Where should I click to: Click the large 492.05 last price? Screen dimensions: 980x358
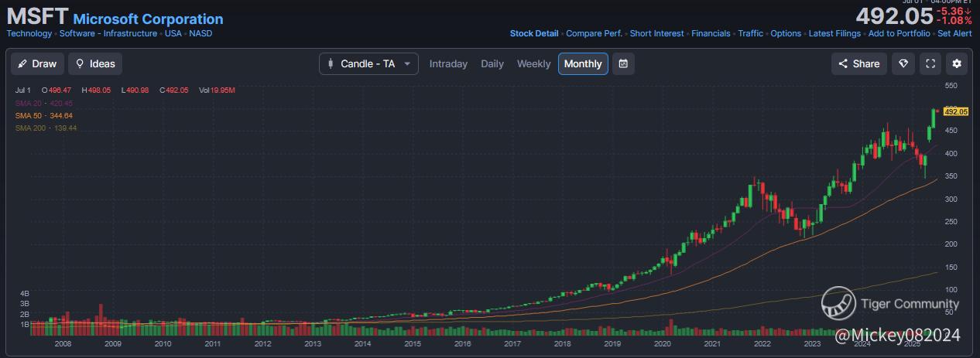click(x=894, y=16)
